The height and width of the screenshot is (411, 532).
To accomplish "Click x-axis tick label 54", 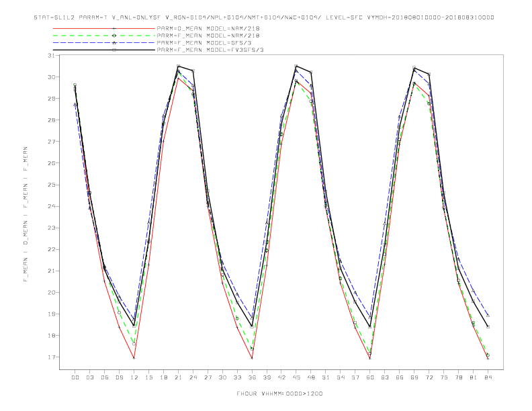I will (x=341, y=377).
